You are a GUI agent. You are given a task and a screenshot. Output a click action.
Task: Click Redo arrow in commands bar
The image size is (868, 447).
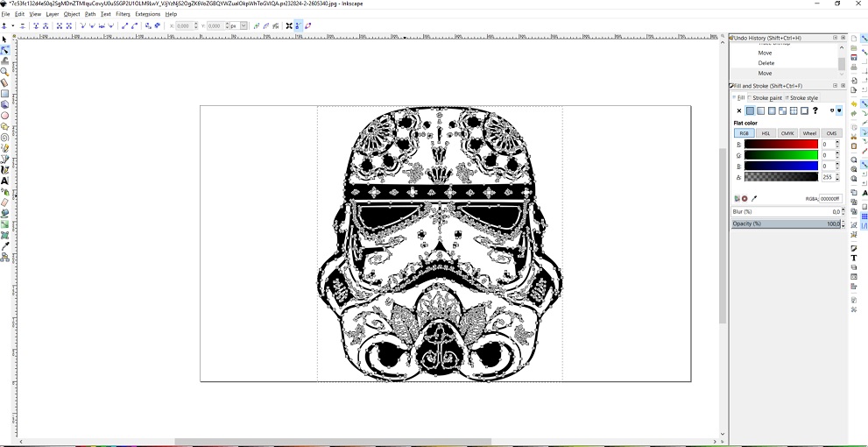click(x=854, y=114)
